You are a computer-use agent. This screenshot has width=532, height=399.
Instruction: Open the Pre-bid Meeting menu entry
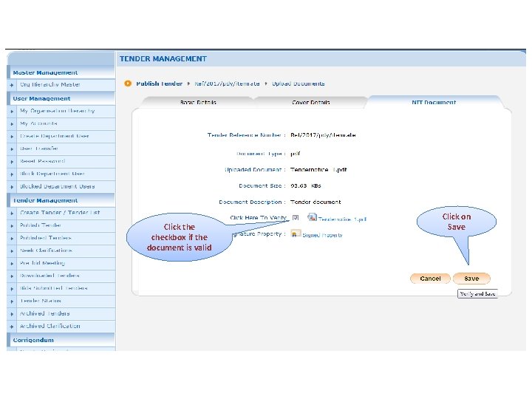[x=42, y=263]
